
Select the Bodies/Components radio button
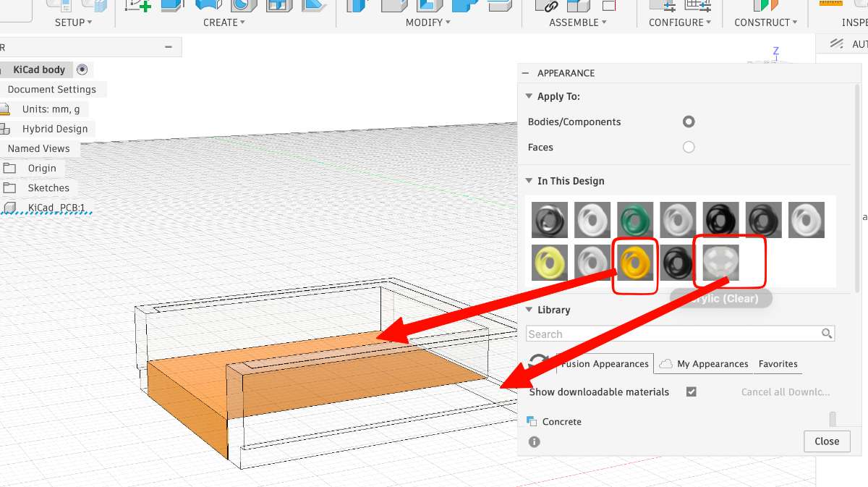[x=689, y=122]
